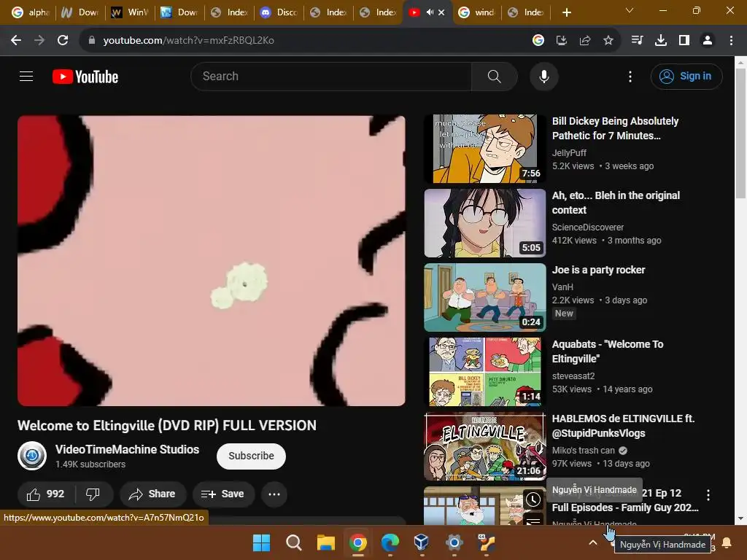The image size is (747, 560).
Task: Go back in browser history
Action: tap(16, 41)
